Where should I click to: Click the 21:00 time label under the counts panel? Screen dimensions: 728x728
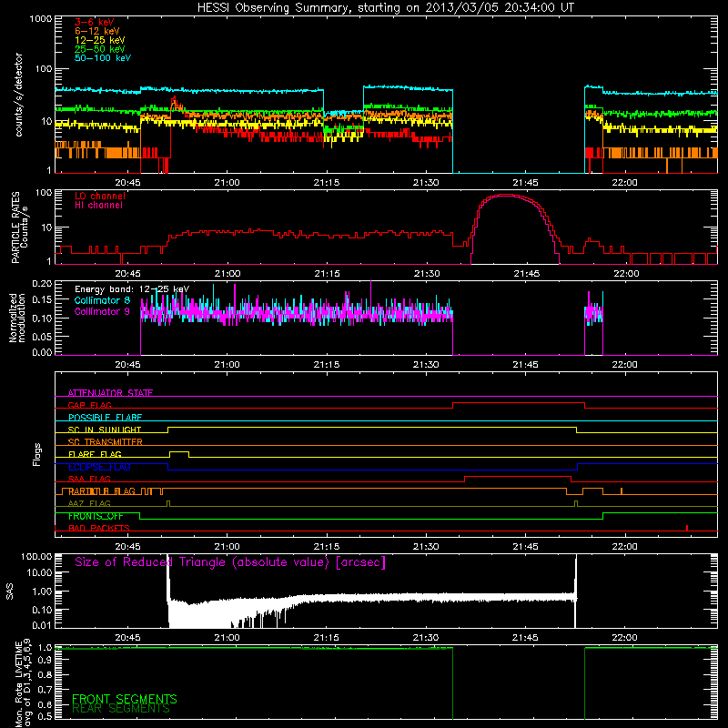227,183
